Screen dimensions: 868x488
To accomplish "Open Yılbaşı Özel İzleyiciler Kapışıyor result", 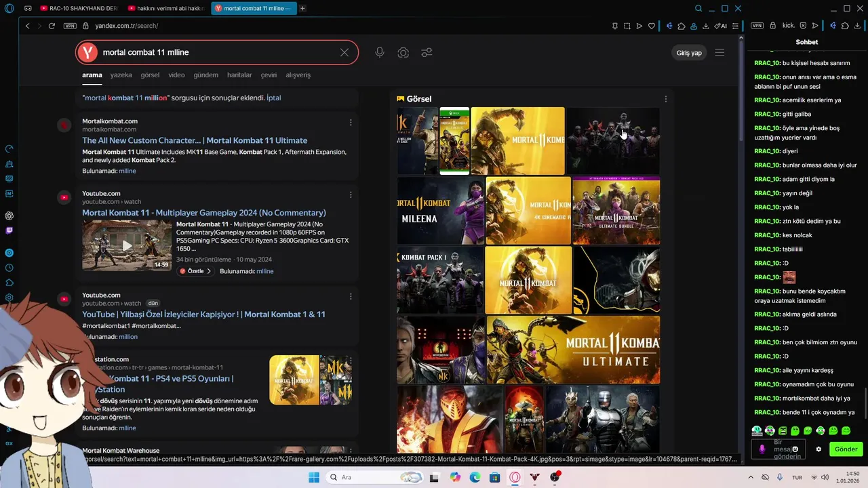I will (203, 314).
